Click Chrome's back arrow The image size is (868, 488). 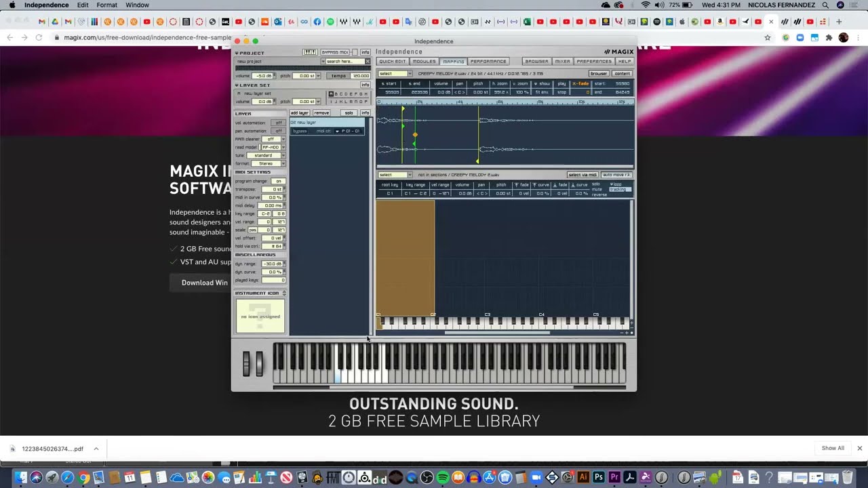[9, 37]
